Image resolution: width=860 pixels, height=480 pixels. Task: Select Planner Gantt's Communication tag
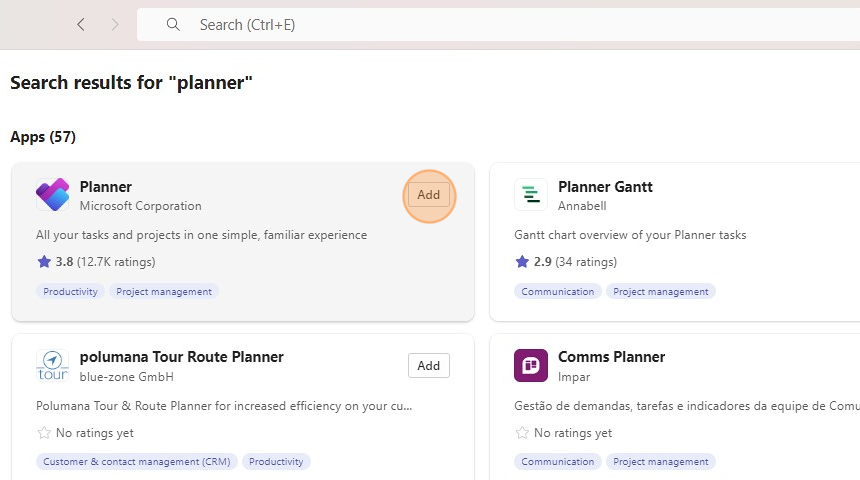pos(558,292)
